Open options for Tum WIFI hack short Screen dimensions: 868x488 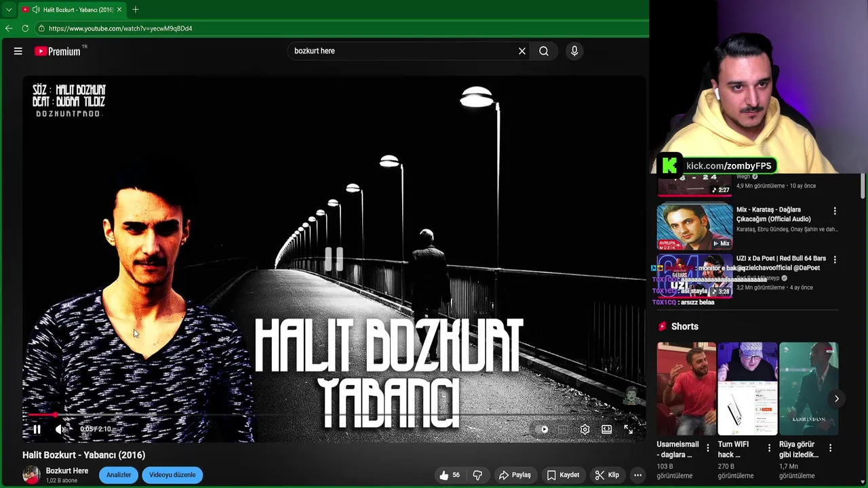click(x=769, y=448)
